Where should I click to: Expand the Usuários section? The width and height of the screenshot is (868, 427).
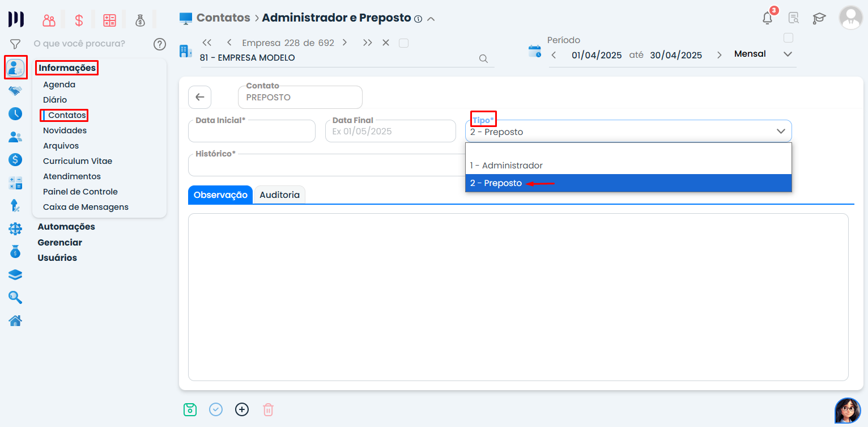click(x=57, y=257)
